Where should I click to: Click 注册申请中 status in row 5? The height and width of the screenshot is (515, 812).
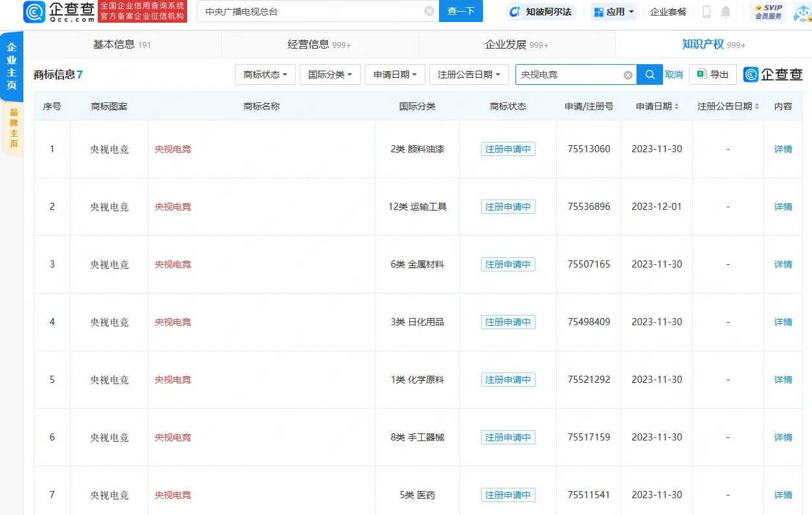click(x=508, y=380)
